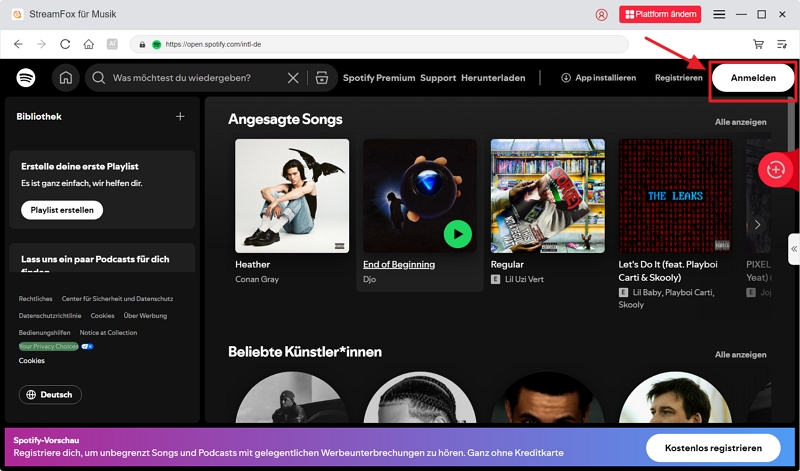Open the Support link
This screenshot has width=800, height=471.
click(438, 78)
